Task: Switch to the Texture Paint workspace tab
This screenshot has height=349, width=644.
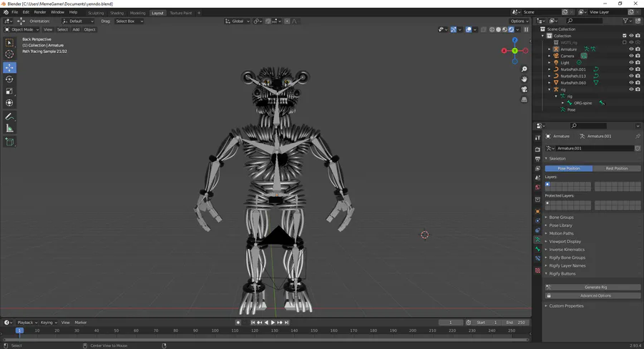Action: (181, 13)
